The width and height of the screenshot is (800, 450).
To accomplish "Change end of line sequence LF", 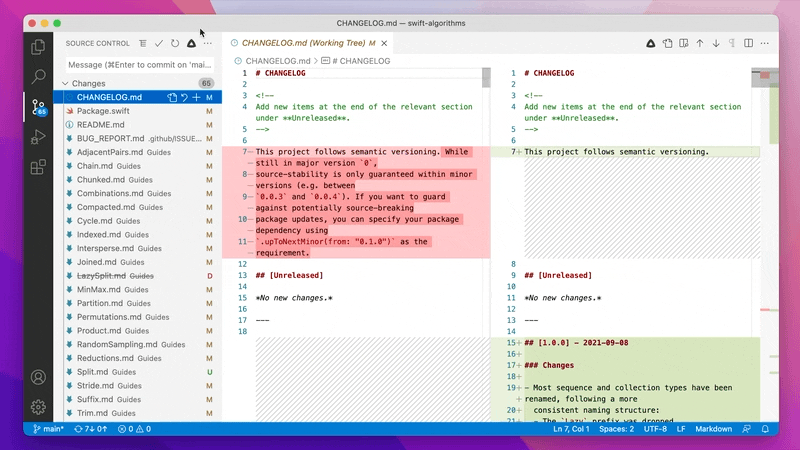I will pos(681,429).
